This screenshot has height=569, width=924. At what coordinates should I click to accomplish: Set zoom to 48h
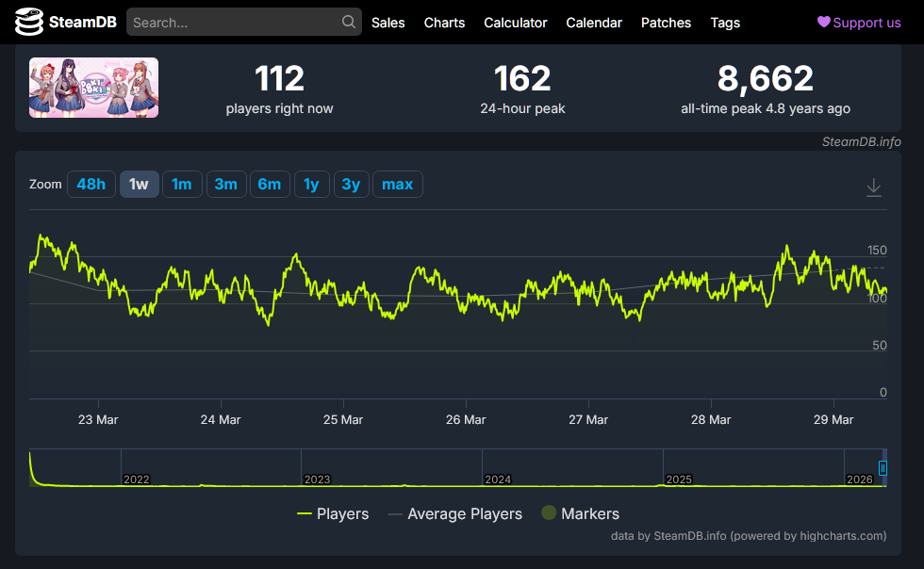(x=91, y=185)
